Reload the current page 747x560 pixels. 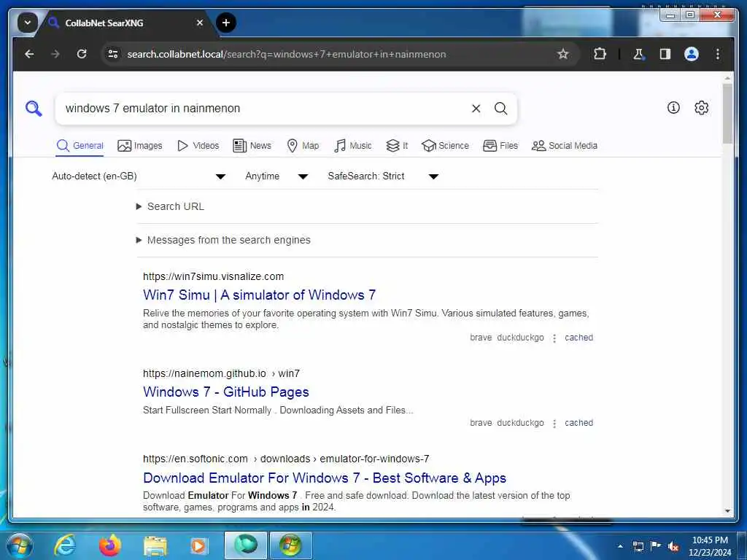click(82, 54)
